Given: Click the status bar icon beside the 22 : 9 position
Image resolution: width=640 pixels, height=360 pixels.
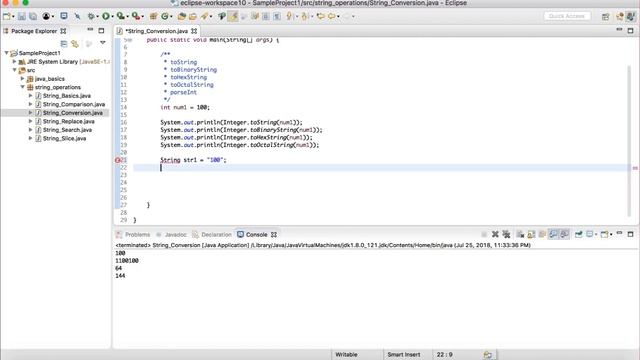Looking at the screenshot, I should (x=487, y=355).
